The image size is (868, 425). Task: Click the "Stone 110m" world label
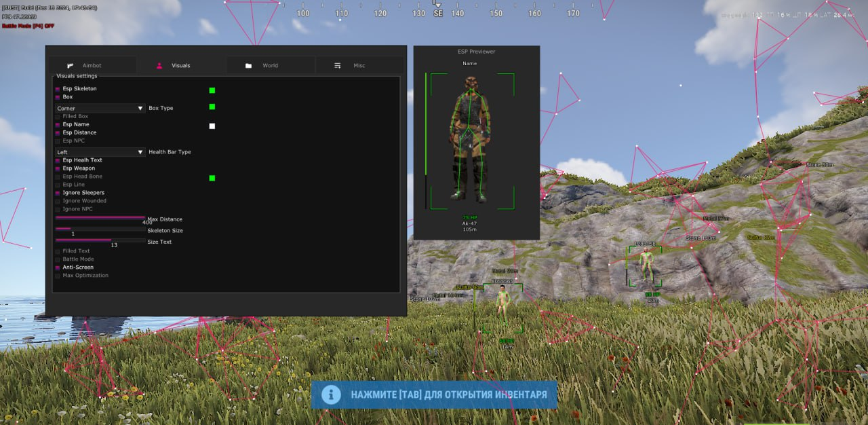pyautogui.click(x=701, y=238)
